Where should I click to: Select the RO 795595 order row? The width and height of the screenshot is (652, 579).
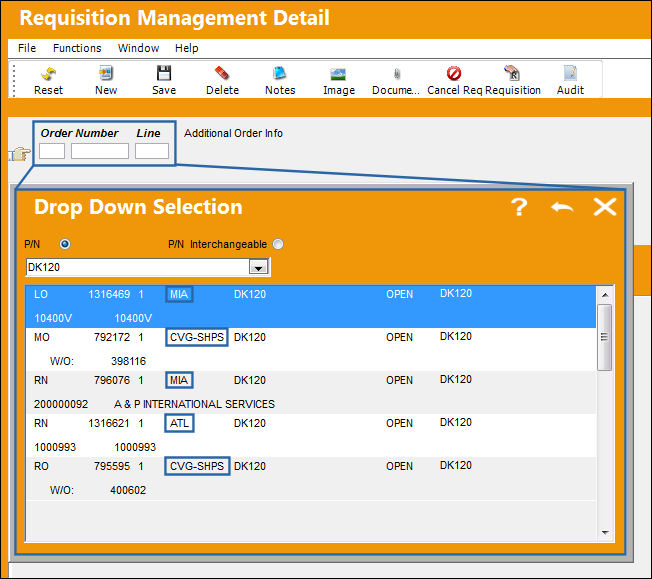tap(311, 478)
